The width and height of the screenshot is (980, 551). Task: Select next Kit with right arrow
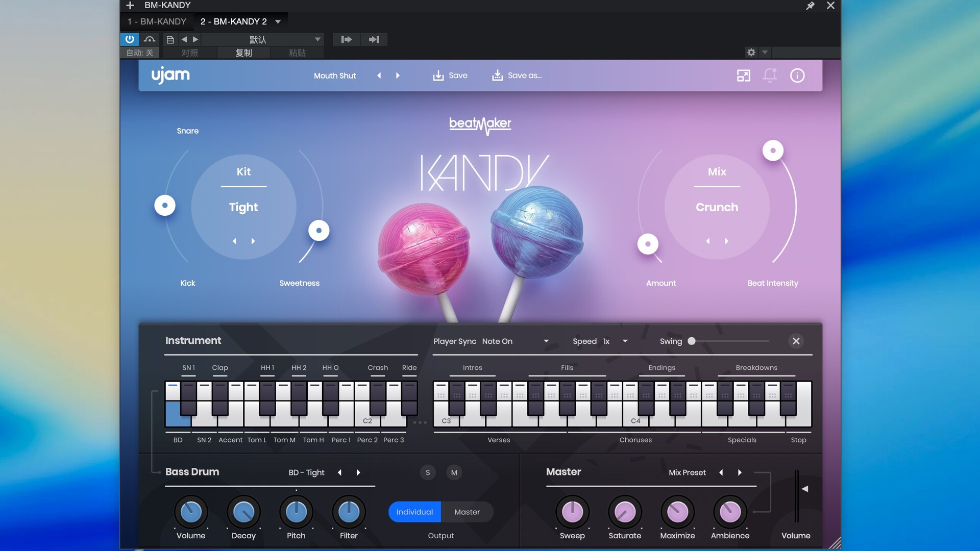[253, 241]
